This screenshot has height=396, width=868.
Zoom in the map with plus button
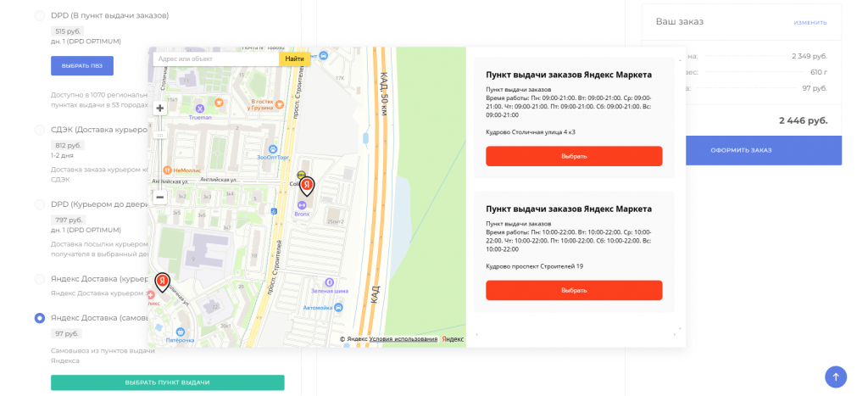coord(159,108)
